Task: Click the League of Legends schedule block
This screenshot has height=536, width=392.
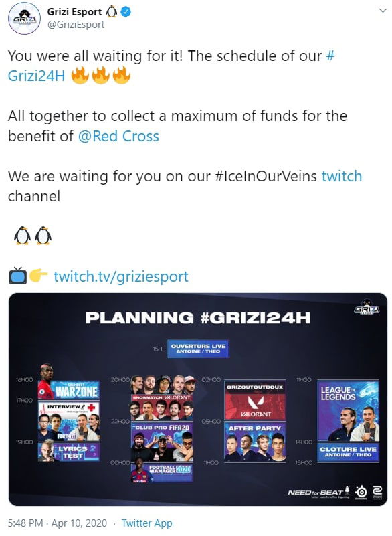Action: [348, 411]
